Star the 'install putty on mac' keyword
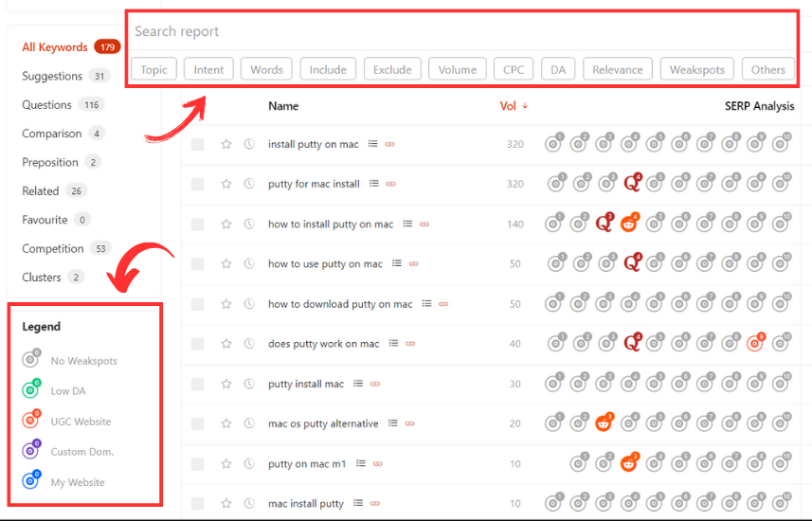The width and height of the screenshot is (812, 521). point(226,144)
